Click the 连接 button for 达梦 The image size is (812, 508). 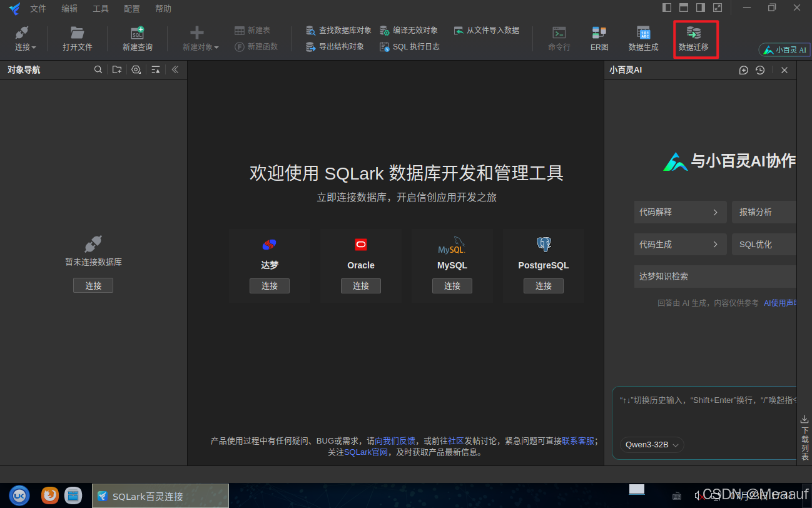click(270, 286)
